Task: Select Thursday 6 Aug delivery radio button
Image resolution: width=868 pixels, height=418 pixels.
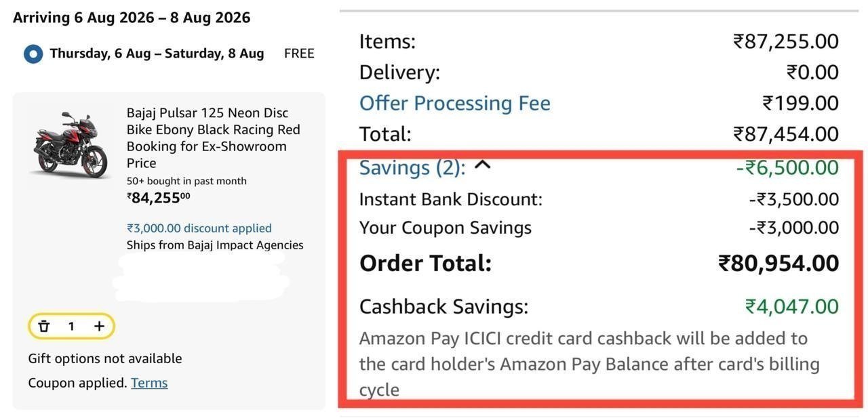Action: (33, 54)
